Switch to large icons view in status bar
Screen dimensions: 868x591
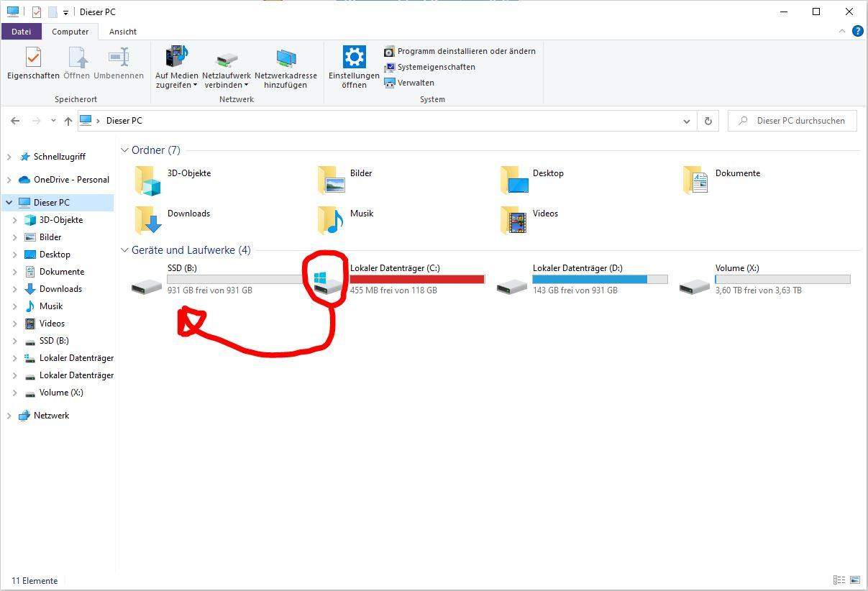tap(855, 580)
